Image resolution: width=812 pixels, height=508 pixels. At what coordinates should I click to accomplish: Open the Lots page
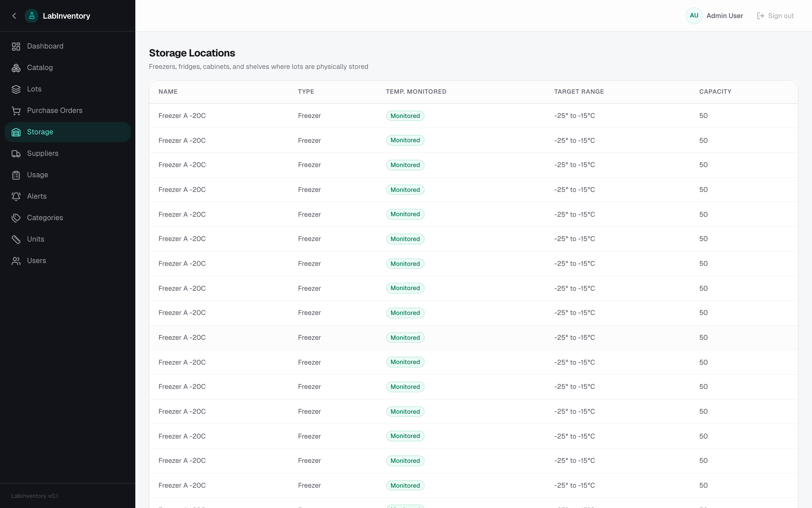tap(67, 89)
